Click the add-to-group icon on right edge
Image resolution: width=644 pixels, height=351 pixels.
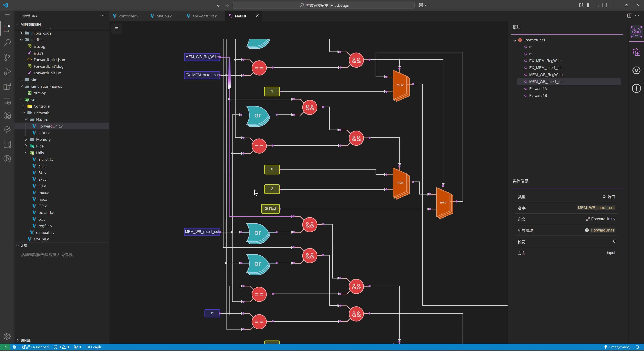[636, 52]
